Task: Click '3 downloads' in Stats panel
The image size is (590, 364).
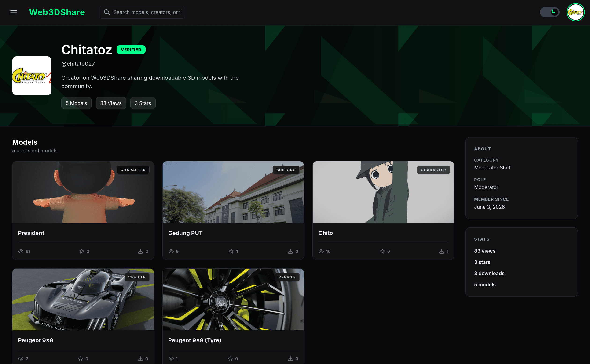Action: click(x=489, y=274)
